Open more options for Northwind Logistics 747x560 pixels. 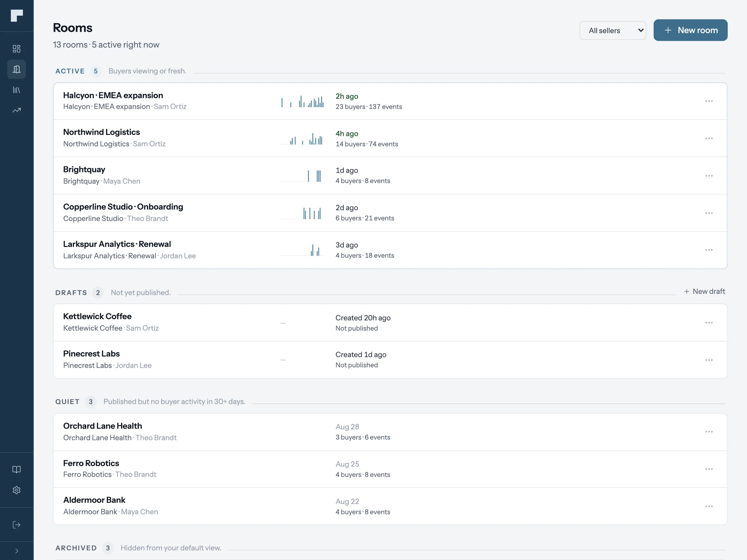(709, 138)
